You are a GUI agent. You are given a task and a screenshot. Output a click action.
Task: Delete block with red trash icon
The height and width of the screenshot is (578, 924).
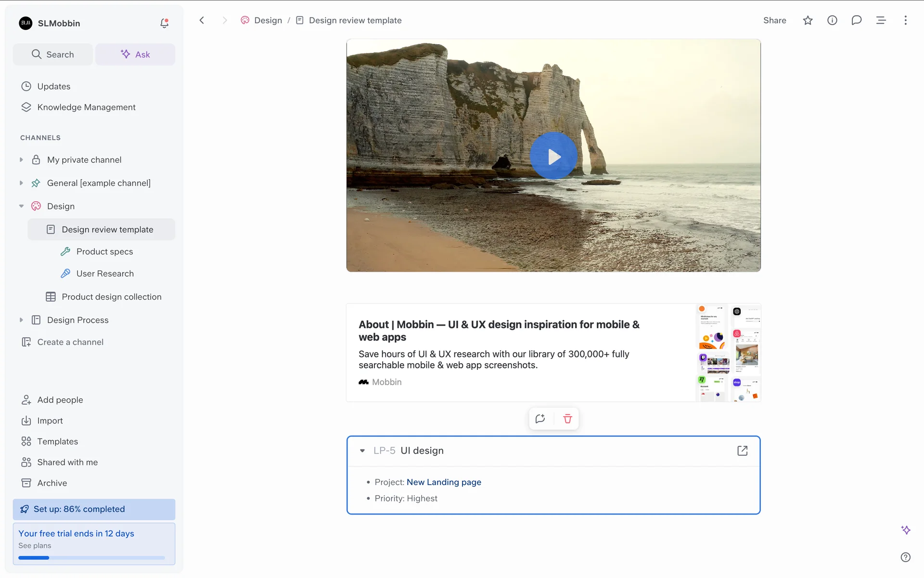[567, 419]
